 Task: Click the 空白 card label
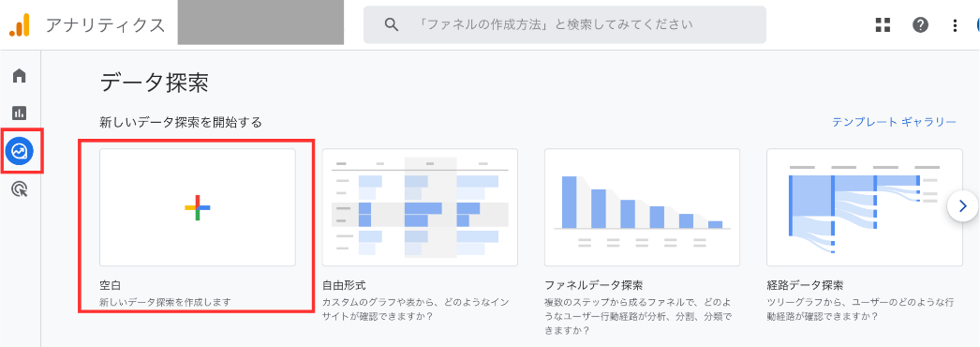pyautogui.click(x=110, y=286)
